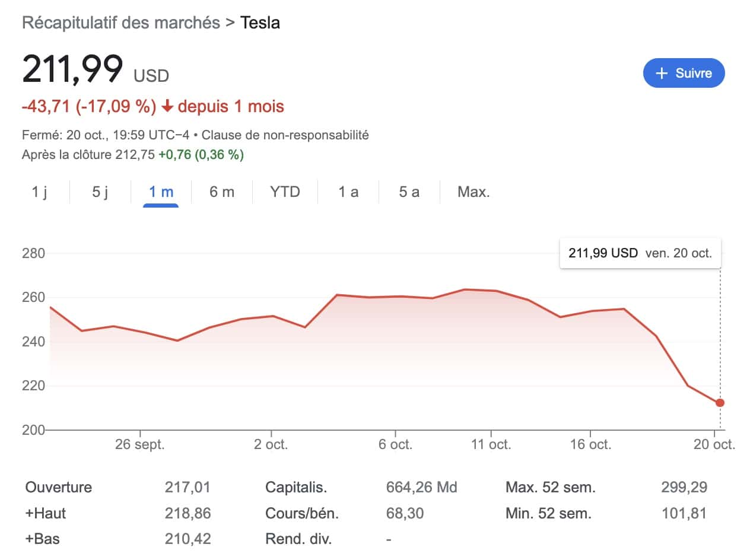This screenshot has width=750, height=560.
Task: Click the 11 oct. axis label
Action: (491, 445)
